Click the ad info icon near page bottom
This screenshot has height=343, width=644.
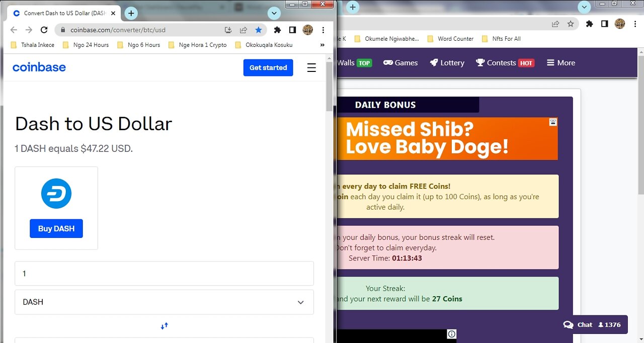tap(452, 334)
